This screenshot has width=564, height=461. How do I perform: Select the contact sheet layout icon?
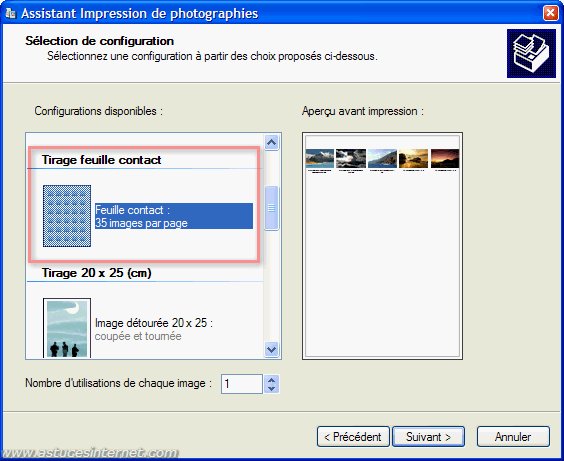(x=67, y=216)
